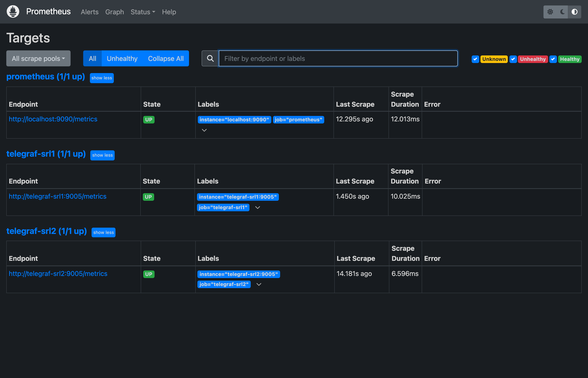Click the instance="telegraf-srl2:9005" label badge
The image size is (588, 378).
tap(238, 274)
